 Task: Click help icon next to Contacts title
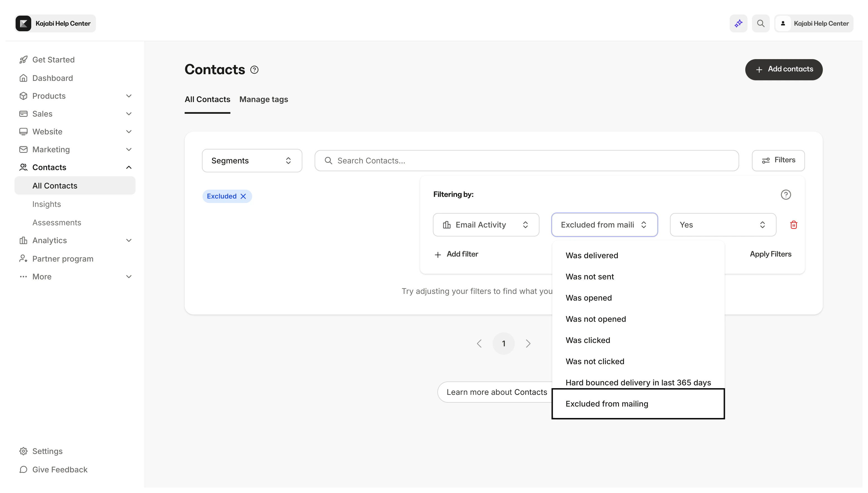[254, 70]
